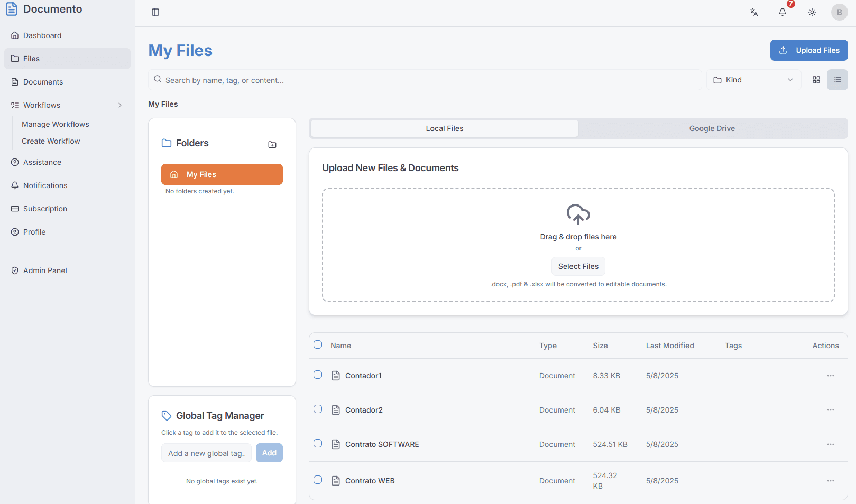Expand the Workflows chevron
The height and width of the screenshot is (504, 856).
coord(120,105)
